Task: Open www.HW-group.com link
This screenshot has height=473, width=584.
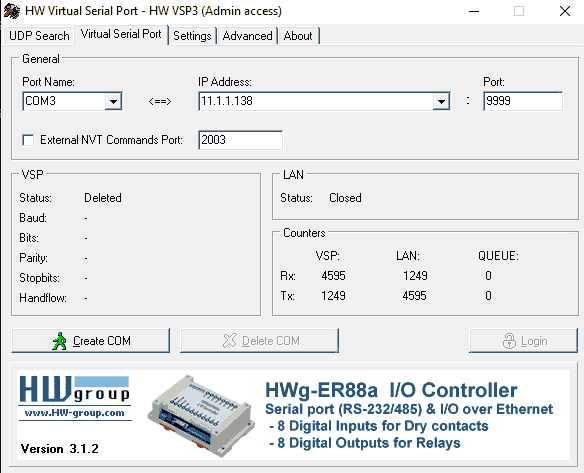Action: coord(74,413)
